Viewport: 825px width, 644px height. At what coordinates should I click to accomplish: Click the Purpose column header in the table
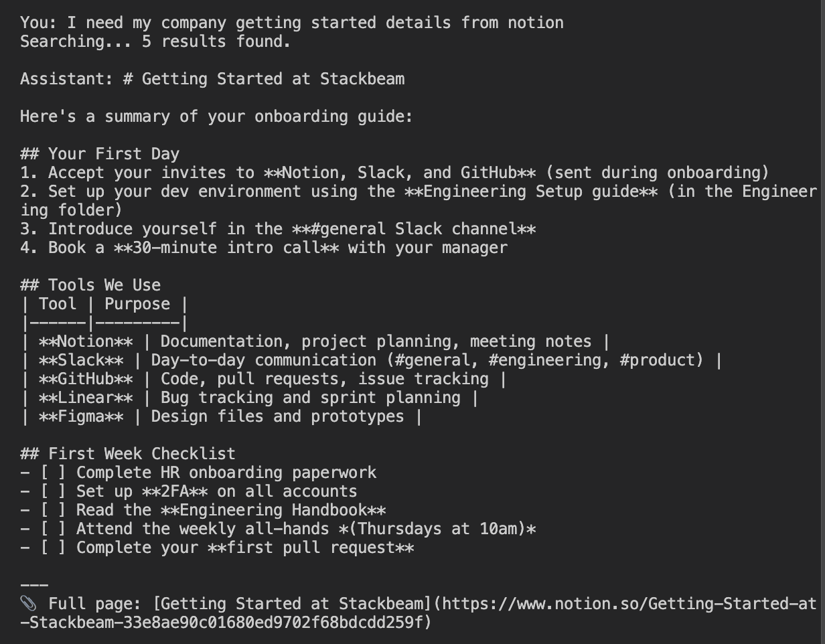[137, 304]
